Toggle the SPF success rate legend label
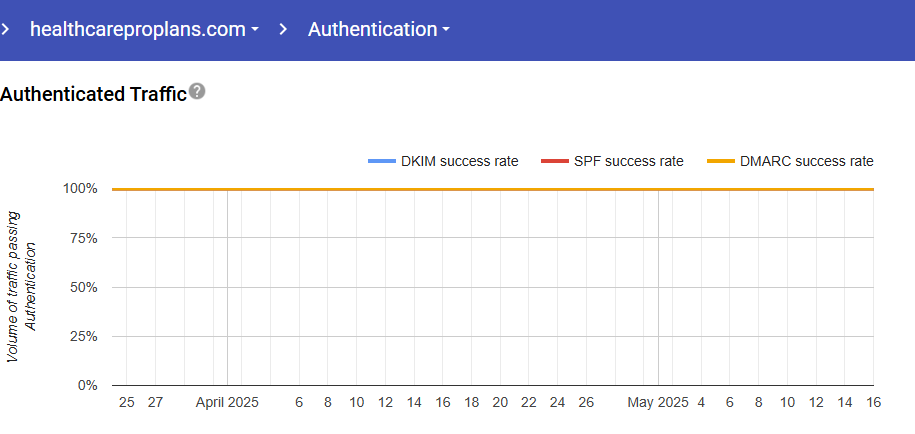This screenshot has width=915, height=434. (x=628, y=161)
